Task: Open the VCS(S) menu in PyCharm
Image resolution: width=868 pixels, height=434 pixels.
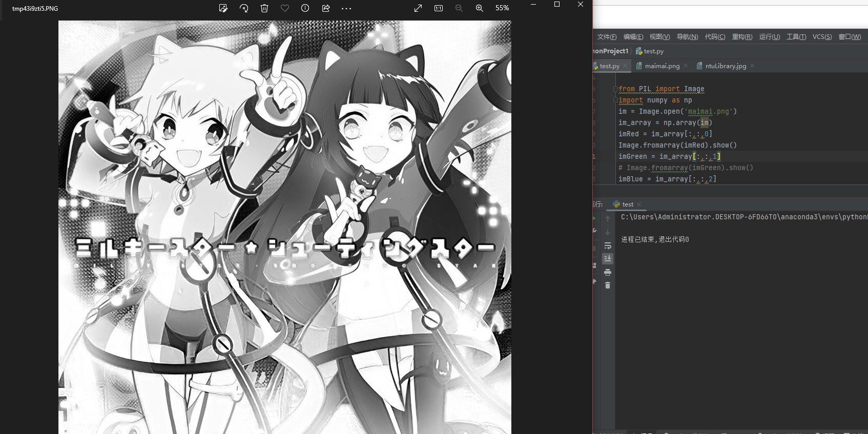Action: tap(822, 37)
